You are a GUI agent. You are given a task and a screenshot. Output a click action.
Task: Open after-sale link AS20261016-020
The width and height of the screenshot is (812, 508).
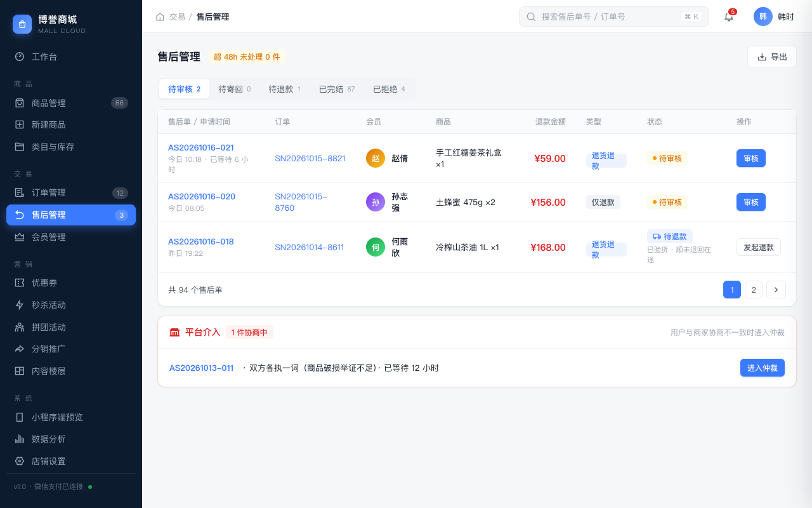pos(202,197)
